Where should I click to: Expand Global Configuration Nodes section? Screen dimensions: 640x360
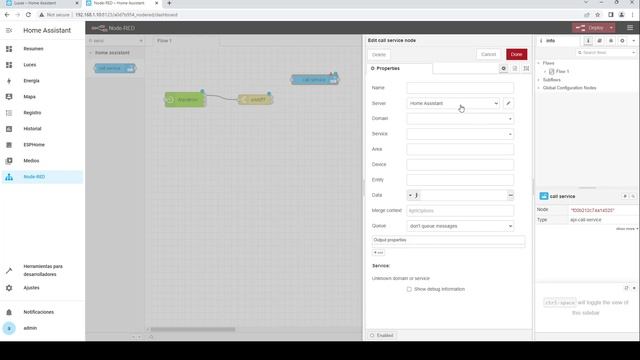(x=539, y=88)
